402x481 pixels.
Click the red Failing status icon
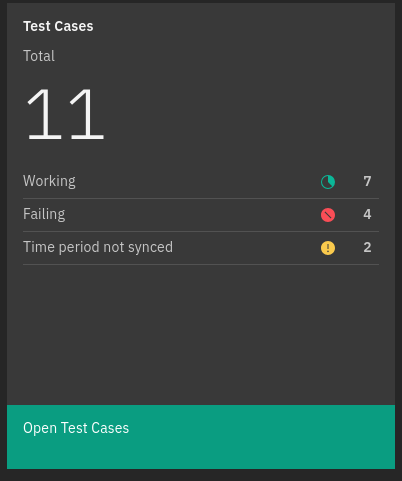pos(328,215)
